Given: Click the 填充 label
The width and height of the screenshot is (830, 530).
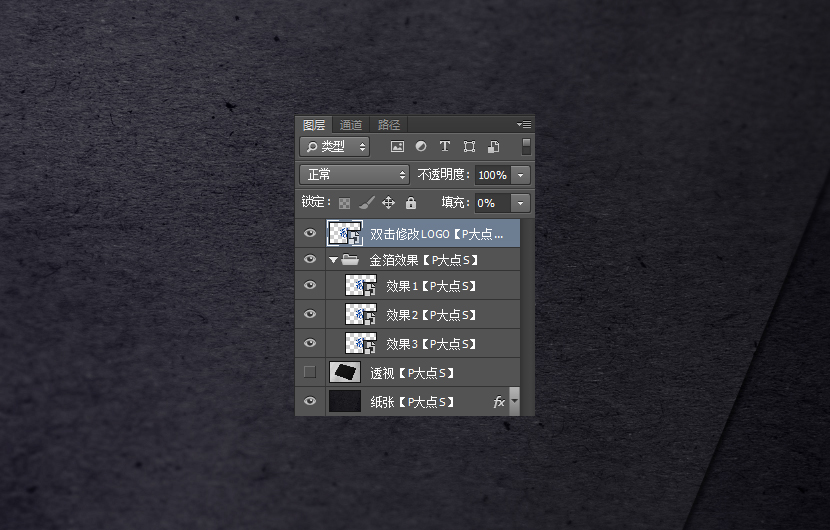Looking at the screenshot, I should point(456,202).
